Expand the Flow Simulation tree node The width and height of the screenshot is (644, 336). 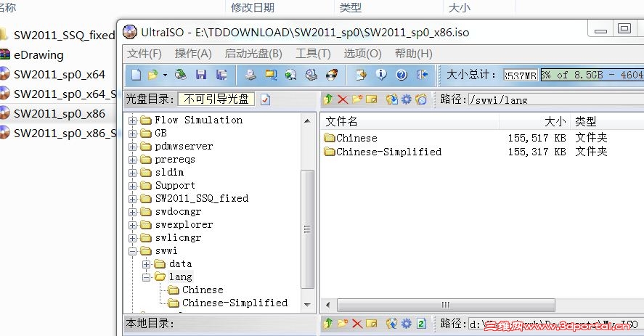click(x=132, y=120)
